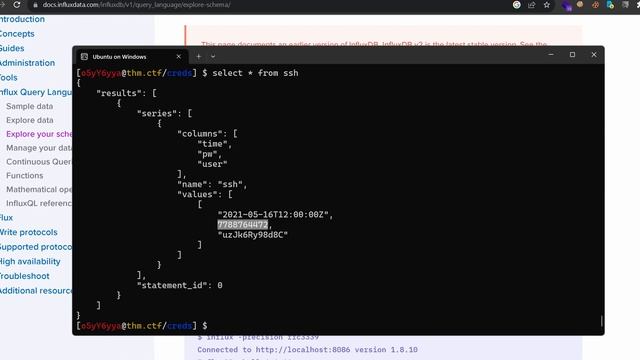Open Flux in docs sidebar
Viewport: 640px width, 360px height.
[6, 218]
